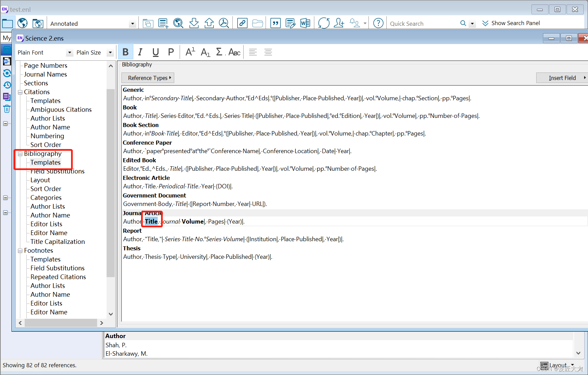
Task: Open Help with the question mark icon
Action: click(378, 23)
